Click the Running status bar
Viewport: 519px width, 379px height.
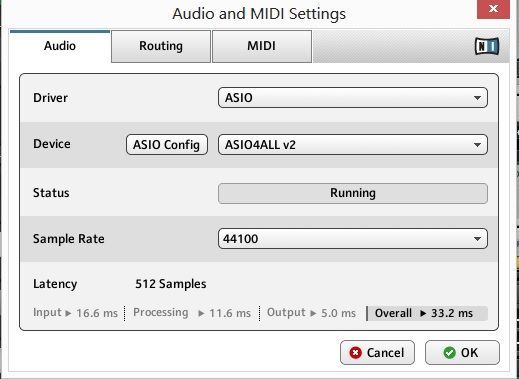coord(353,193)
